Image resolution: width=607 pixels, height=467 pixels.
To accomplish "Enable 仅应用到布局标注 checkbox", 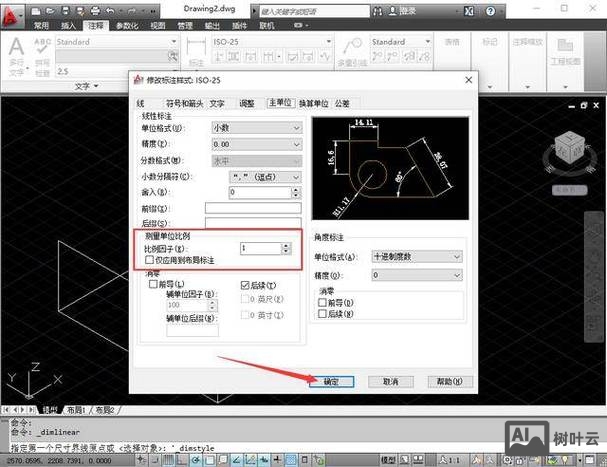I will click(x=150, y=260).
